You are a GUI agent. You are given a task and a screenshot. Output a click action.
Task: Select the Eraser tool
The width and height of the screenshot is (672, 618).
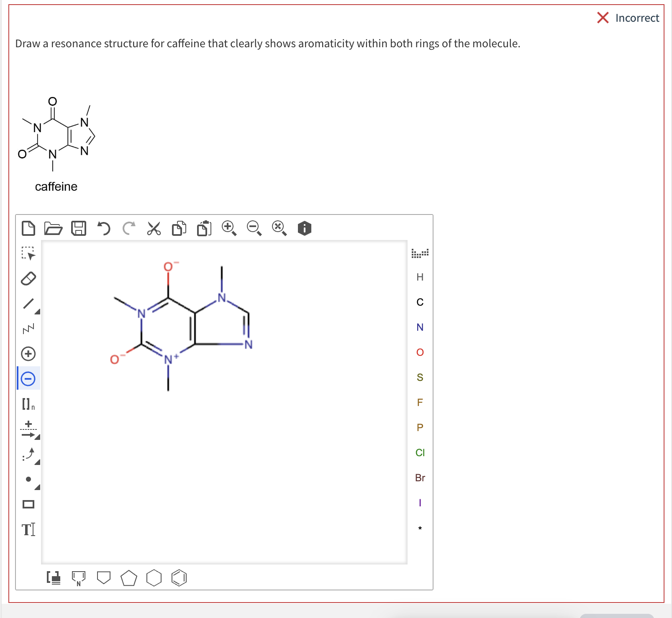(28, 278)
